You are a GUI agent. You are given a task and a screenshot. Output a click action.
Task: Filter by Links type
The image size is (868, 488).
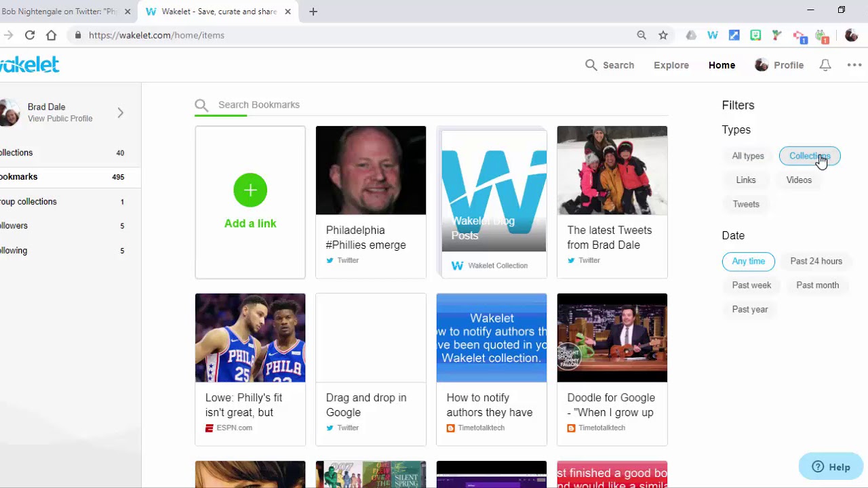click(746, 180)
